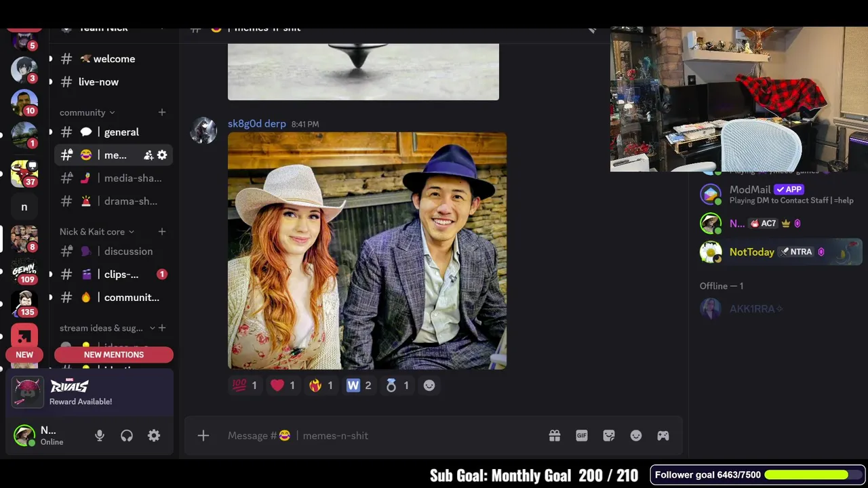Image resolution: width=868 pixels, height=488 pixels.
Task: Open server icon with 5 badge
Action: (24, 39)
